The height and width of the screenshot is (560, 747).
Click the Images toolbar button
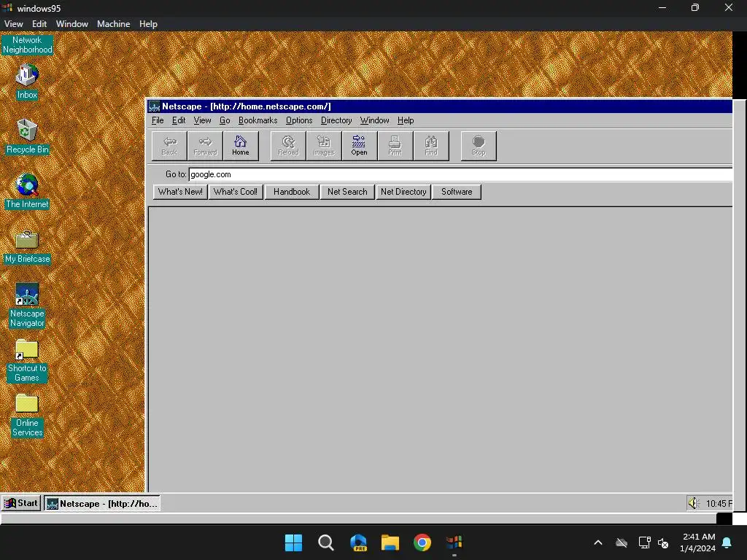tap(324, 146)
